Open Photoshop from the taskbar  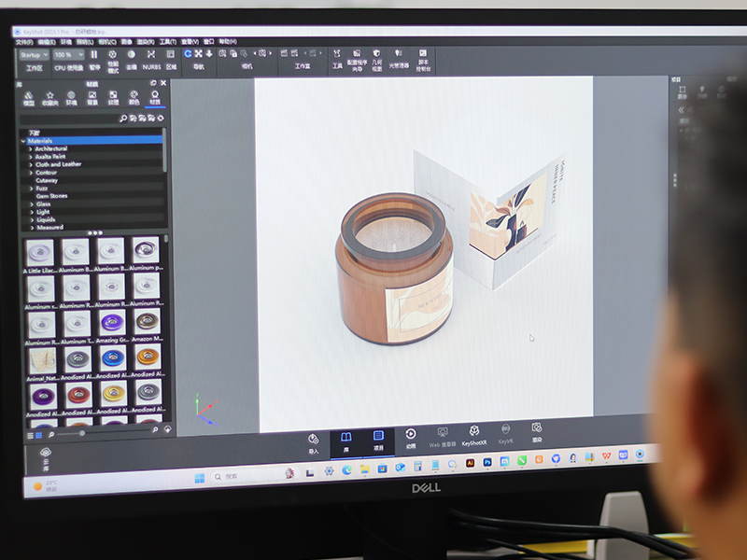(486, 462)
